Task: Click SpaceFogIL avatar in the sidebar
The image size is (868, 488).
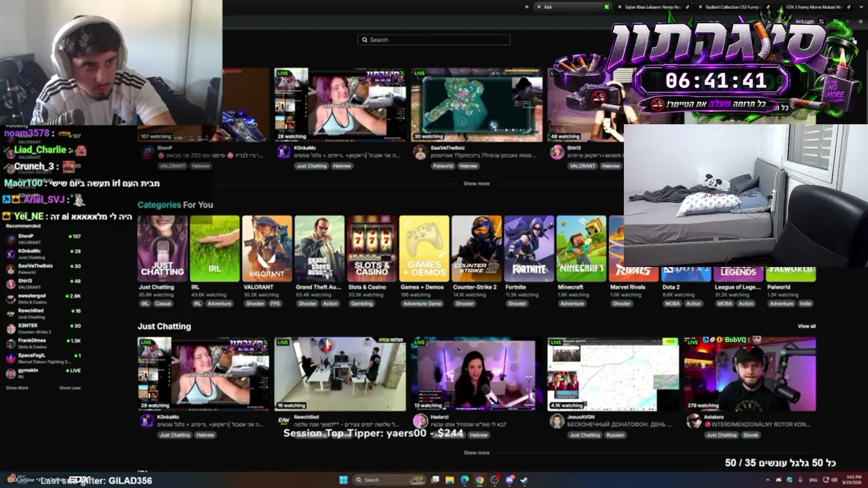Action: click(11, 358)
